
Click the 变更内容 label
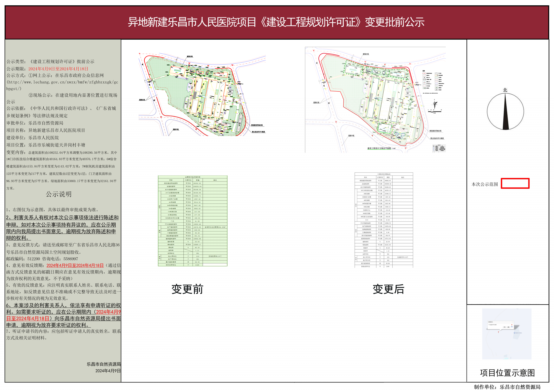[16, 152]
